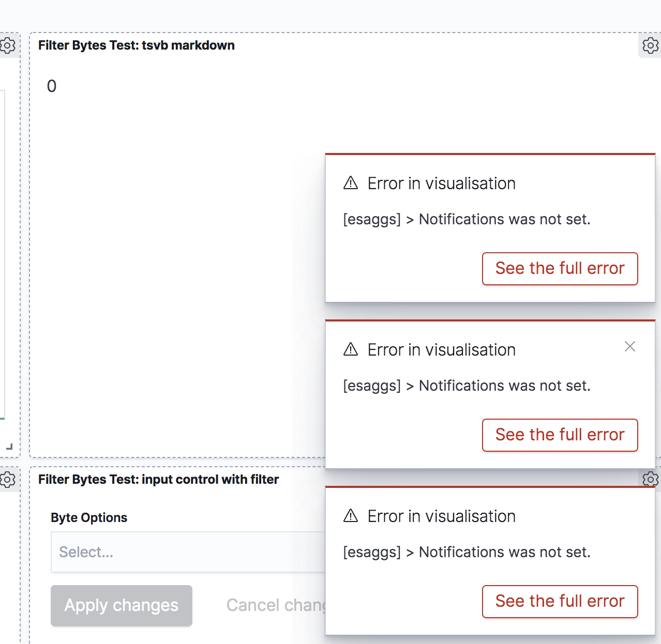Viewport: 661px width, 644px height.
Task: Dismiss the middle visualisation error with the X
Action: pos(630,346)
